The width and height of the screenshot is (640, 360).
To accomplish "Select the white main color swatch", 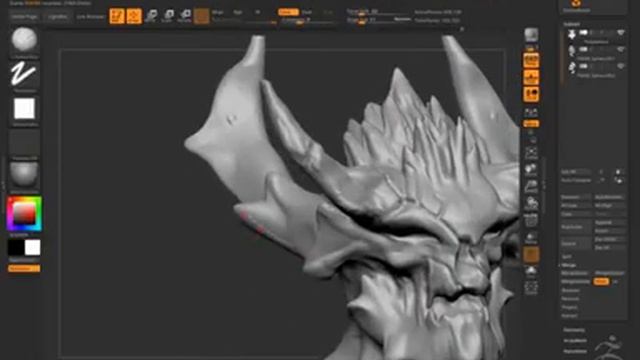I will [32, 247].
